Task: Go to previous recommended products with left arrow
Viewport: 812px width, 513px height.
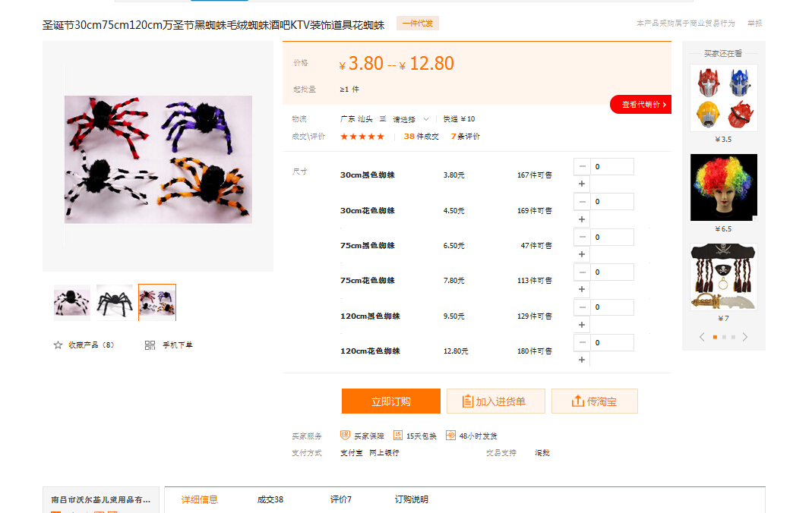Action: (x=702, y=337)
